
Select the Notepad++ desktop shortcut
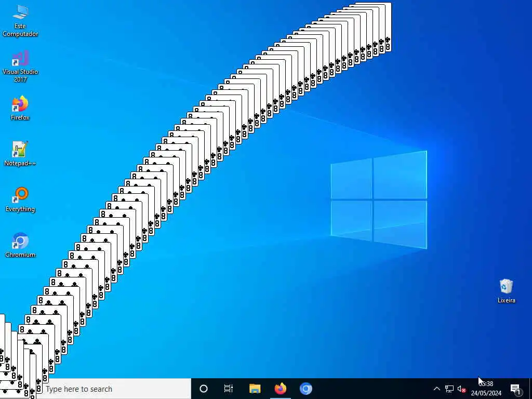tap(20, 154)
